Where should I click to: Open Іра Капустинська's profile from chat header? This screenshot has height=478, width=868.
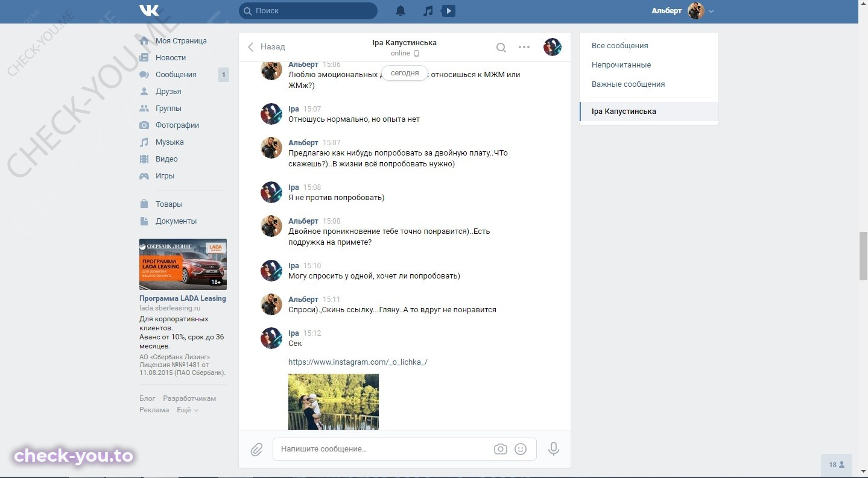[405, 43]
